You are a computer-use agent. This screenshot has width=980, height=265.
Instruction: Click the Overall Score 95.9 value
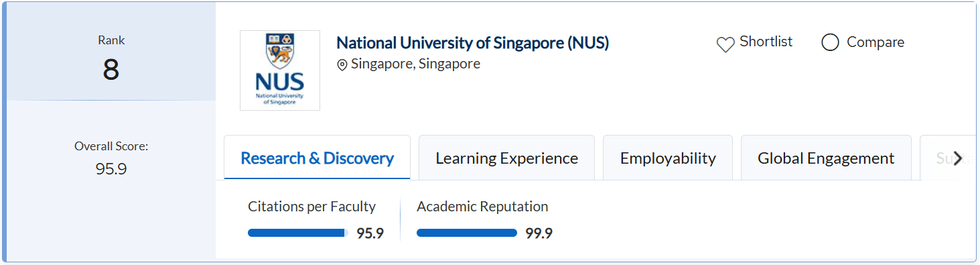tap(111, 169)
